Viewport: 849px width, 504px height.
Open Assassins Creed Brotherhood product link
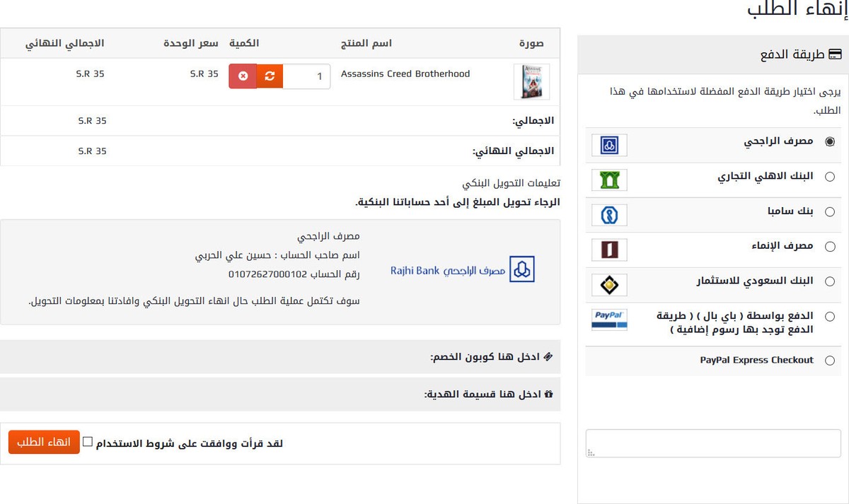pos(405,74)
